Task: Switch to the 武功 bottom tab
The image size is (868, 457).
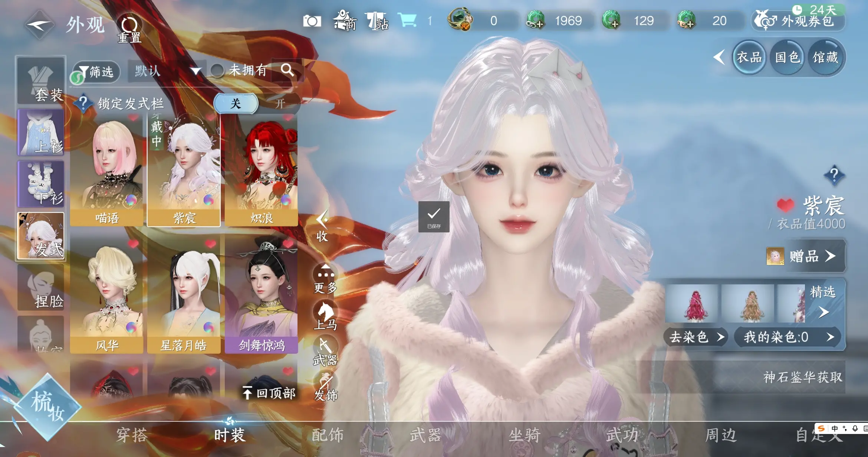Action: 622,435
